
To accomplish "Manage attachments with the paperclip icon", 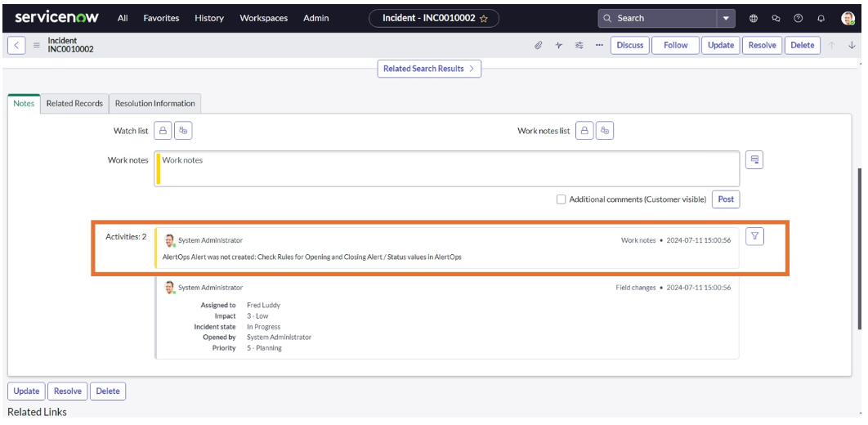I will coord(538,46).
